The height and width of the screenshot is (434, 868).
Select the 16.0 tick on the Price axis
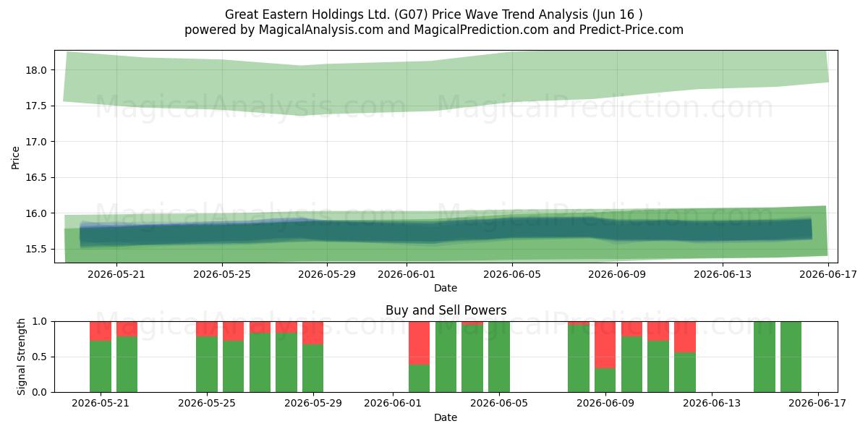36,213
